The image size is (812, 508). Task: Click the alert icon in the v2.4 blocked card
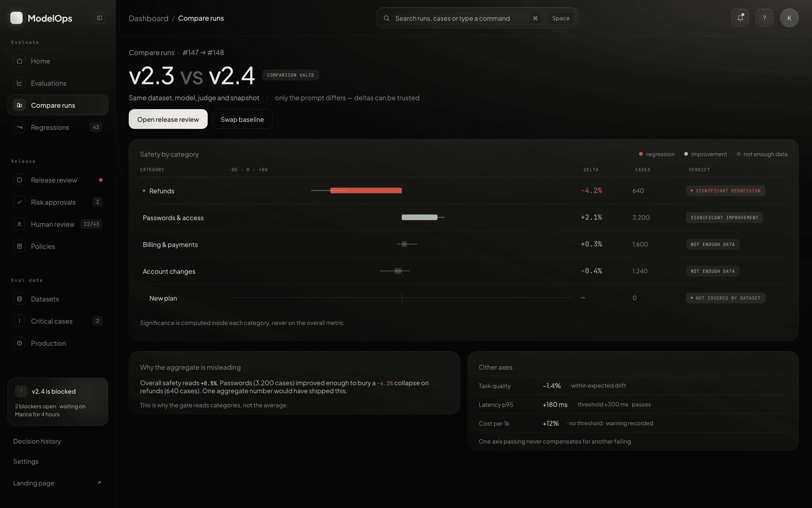point(21,391)
